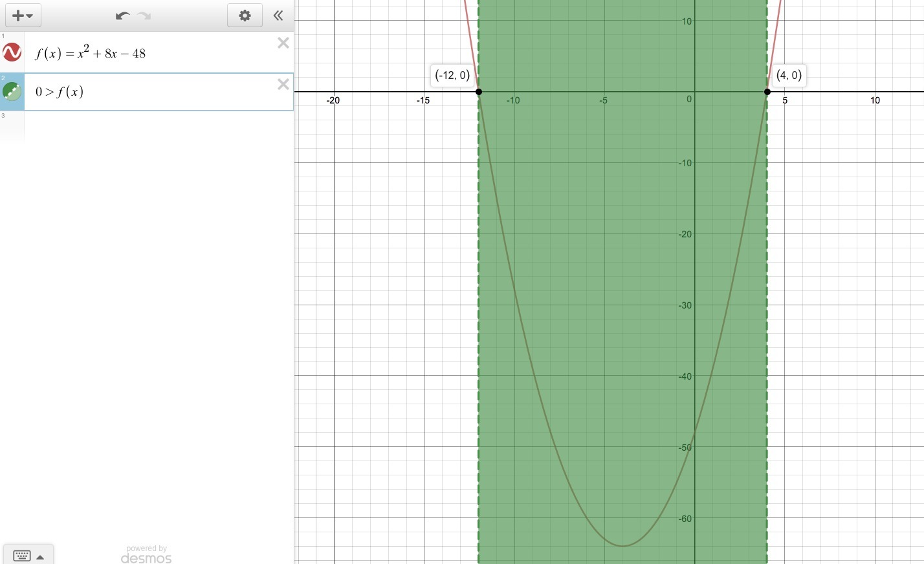924x564 pixels.
Task: Hide the red f(x) parabola curve
Action: coord(12,52)
